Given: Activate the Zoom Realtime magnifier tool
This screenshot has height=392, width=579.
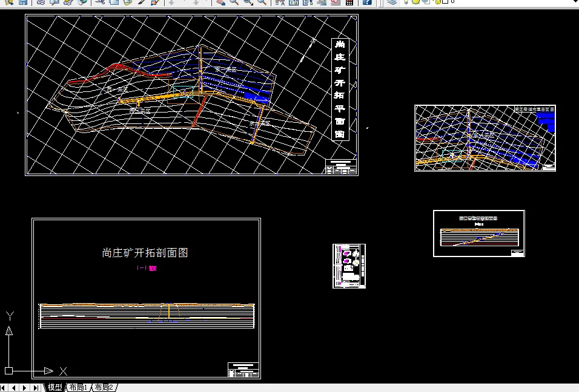Looking at the screenshot, I should click(x=233, y=3).
